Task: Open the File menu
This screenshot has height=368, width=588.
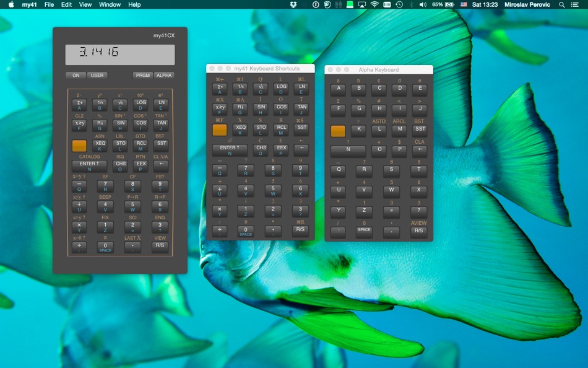Action: pos(49,4)
